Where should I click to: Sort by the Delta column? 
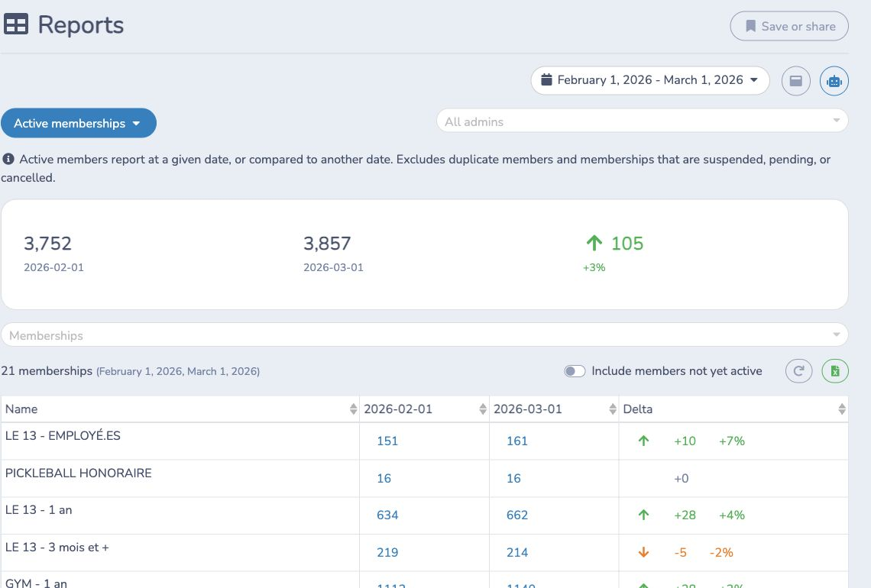coord(733,409)
